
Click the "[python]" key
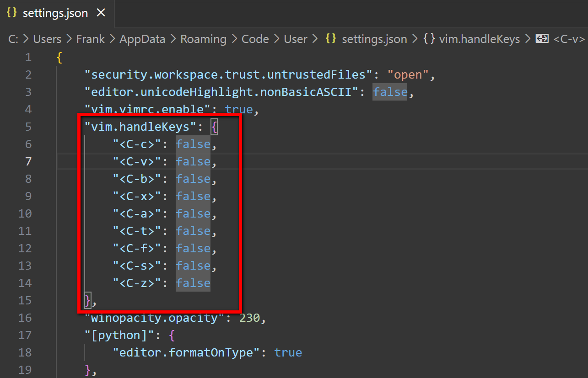tap(120, 335)
